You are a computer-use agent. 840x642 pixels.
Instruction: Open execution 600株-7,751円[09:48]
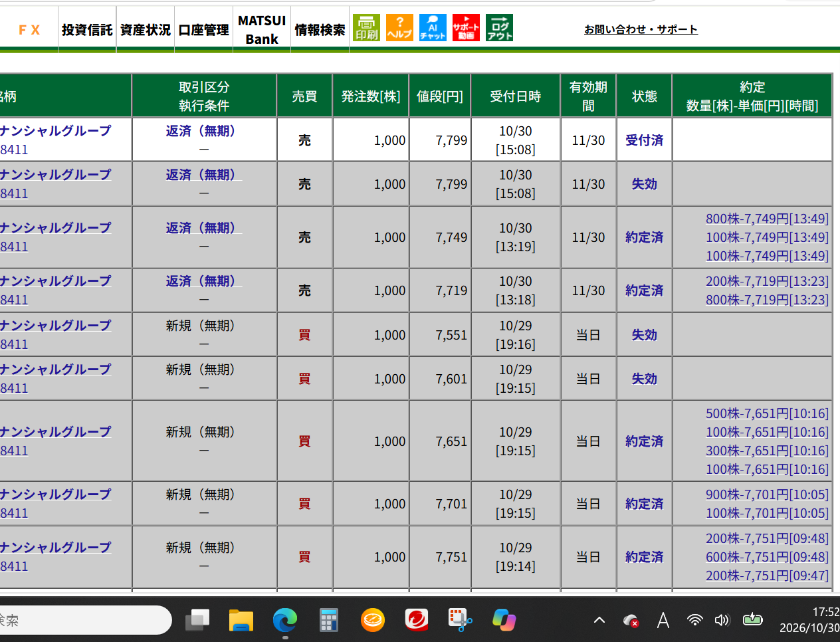pos(767,557)
